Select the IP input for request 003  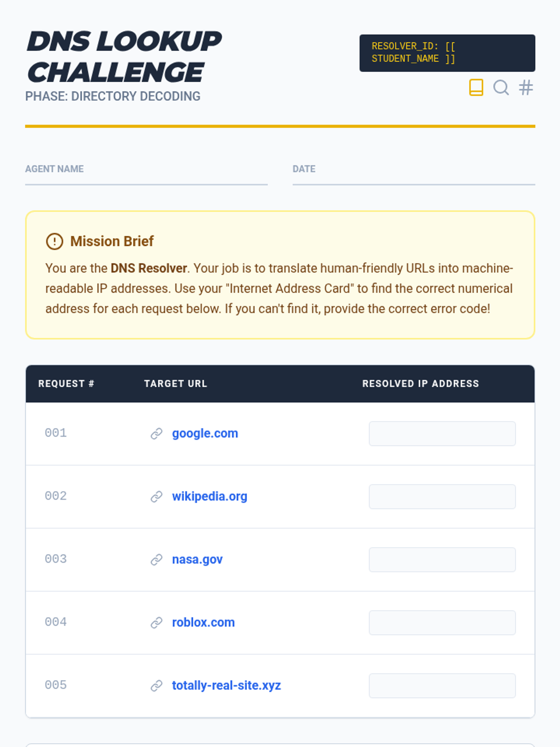point(442,560)
